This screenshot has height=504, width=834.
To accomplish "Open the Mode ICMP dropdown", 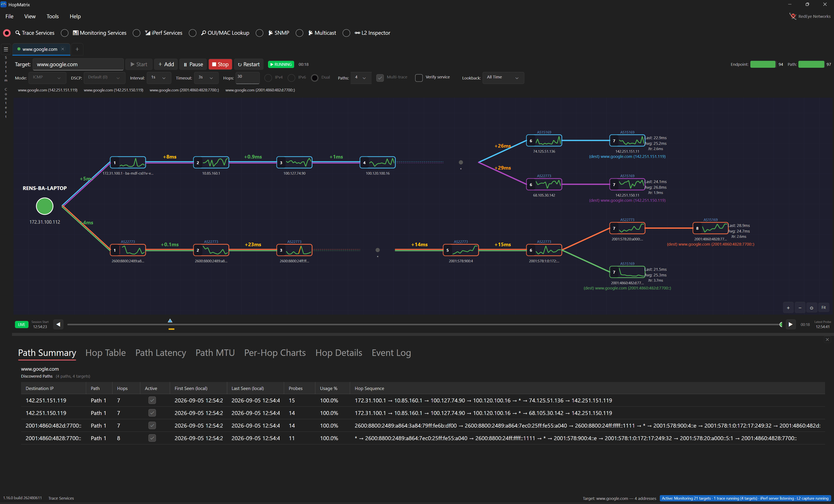I will pyautogui.click(x=47, y=78).
